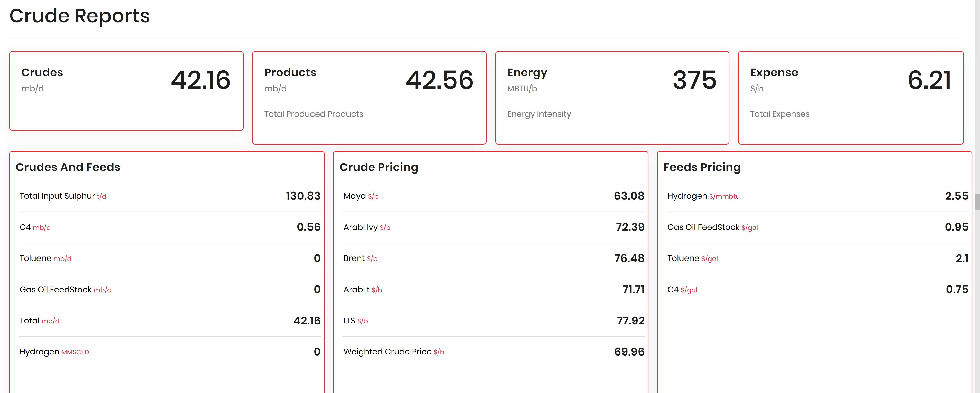This screenshot has width=980, height=393.
Task: Select the C4 $/gal row label
Action: (x=682, y=290)
